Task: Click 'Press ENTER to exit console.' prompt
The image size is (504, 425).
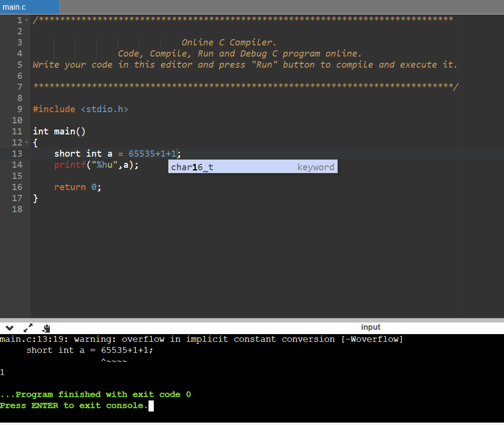Action: point(74,405)
